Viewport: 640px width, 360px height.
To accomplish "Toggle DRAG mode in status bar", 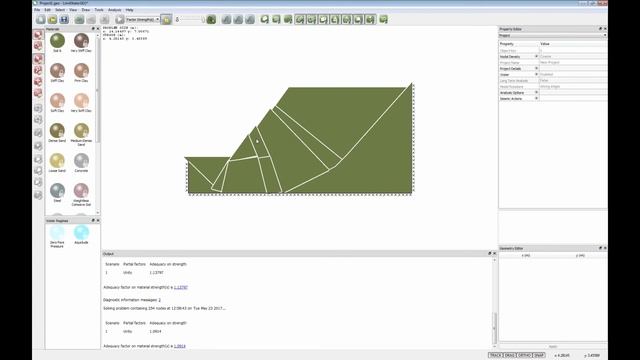I will [x=510, y=355].
